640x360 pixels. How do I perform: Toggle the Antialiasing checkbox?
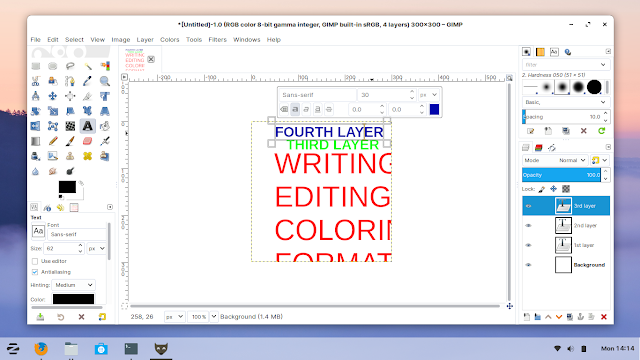point(35,272)
